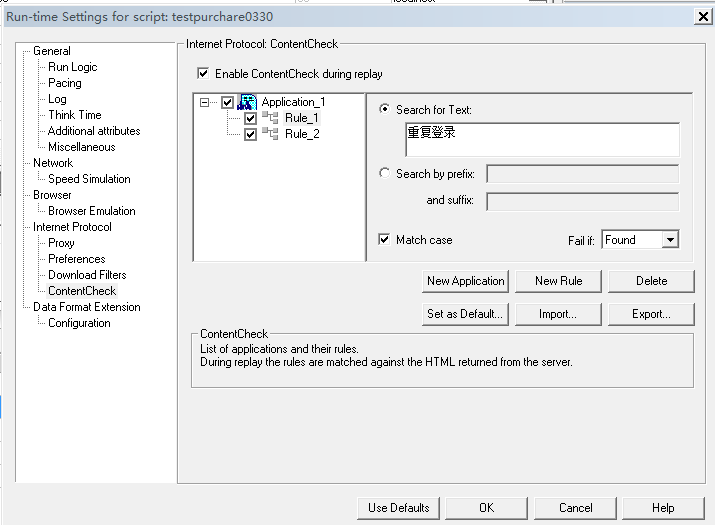Click the Import button
The height and width of the screenshot is (525, 715).
pos(558,314)
